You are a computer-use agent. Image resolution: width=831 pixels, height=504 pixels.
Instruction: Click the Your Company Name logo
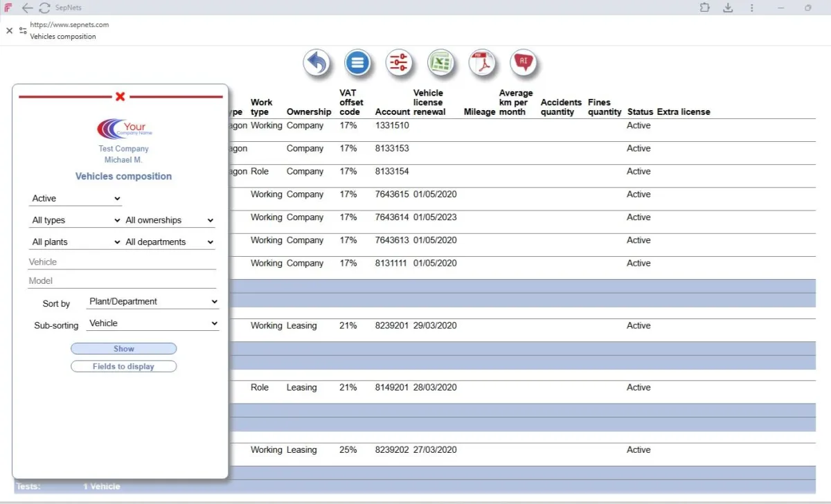click(x=124, y=129)
